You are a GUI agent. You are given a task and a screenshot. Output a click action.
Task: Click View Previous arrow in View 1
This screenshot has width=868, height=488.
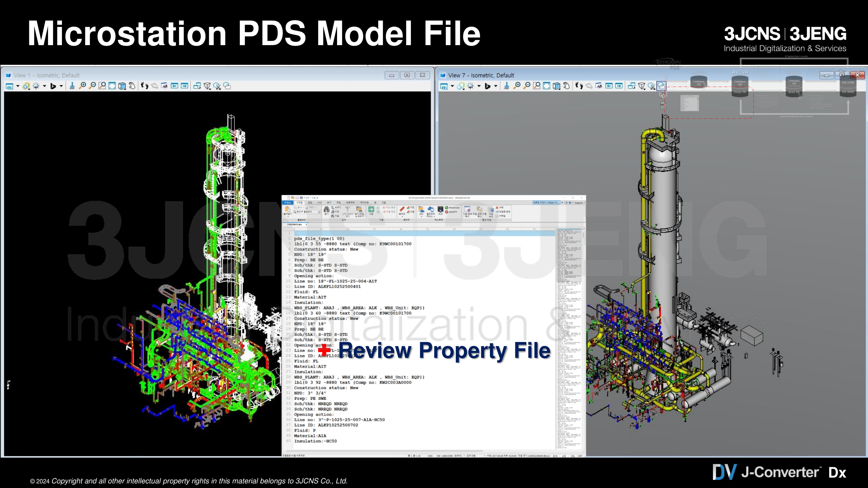click(x=174, y=86)
